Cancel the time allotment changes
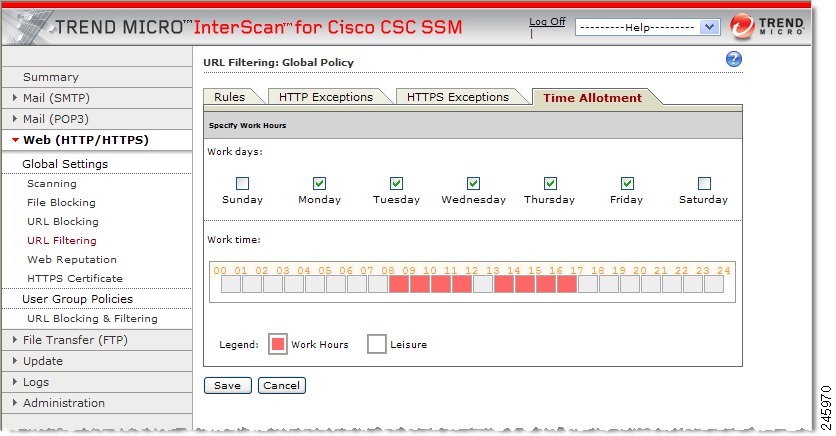Screen dimensions: 836x436 point(282,385)
